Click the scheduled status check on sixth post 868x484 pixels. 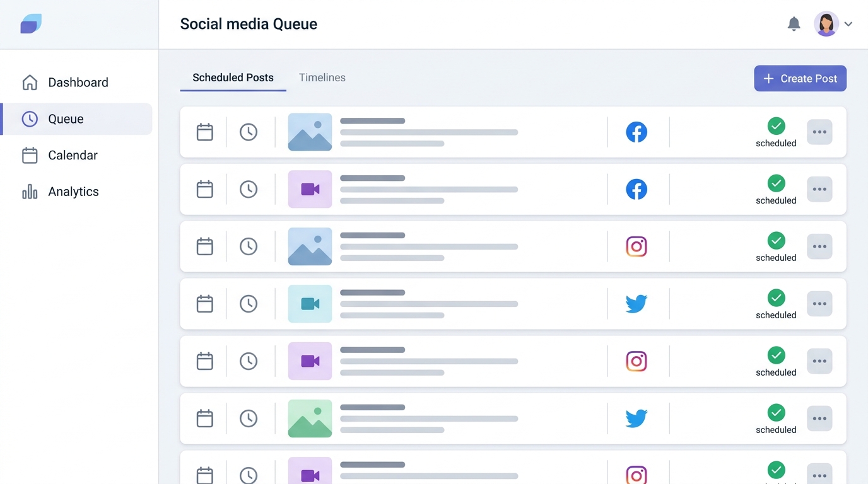(x=776, y=413)
